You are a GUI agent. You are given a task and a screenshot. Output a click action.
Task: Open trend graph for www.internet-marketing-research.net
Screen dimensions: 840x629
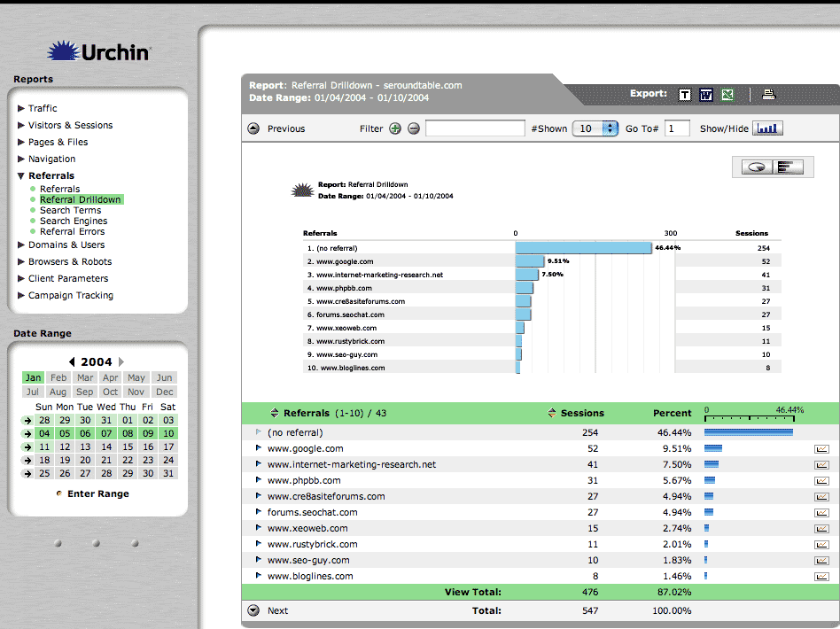821,465
